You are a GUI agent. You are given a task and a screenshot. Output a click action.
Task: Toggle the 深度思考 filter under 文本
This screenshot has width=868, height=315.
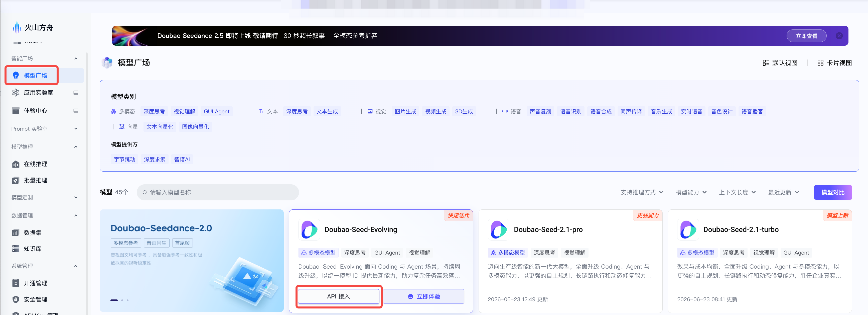(x=297, y=111)
